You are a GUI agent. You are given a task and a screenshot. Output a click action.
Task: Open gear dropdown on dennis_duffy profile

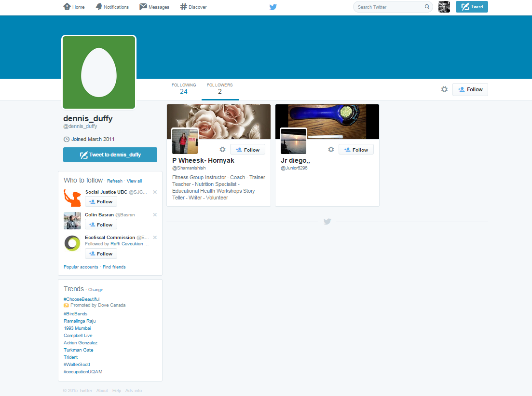click(x=444, y=89)
